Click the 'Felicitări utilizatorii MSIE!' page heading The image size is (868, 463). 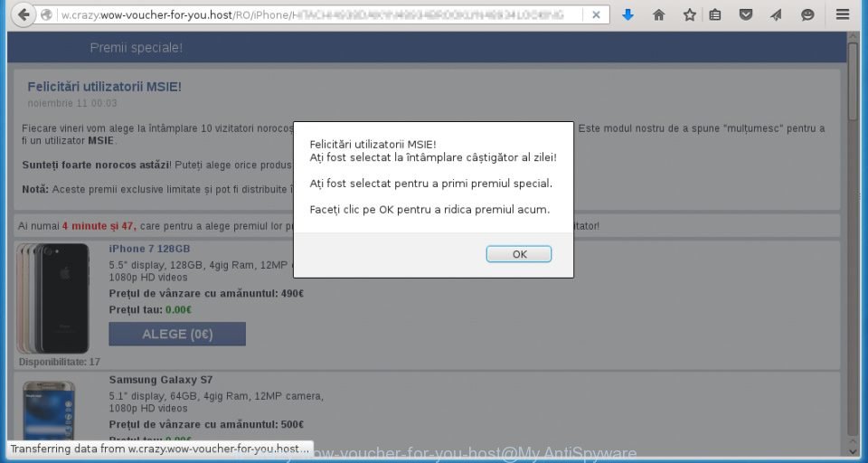(x=105, y=87)
